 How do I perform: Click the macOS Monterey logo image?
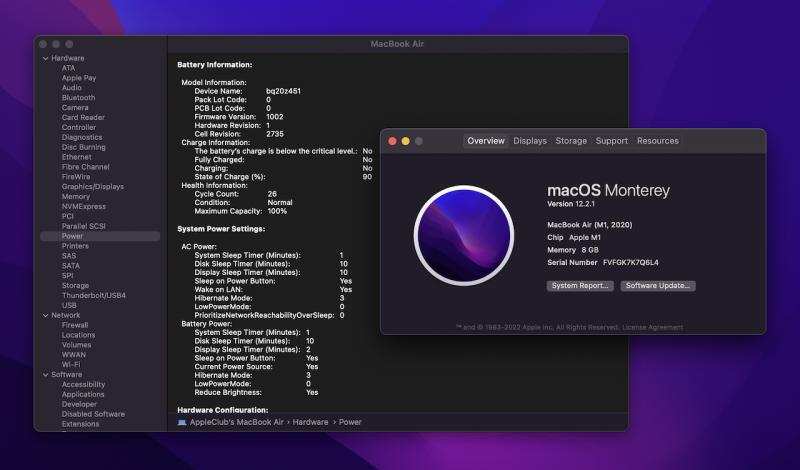pos(464,235)
